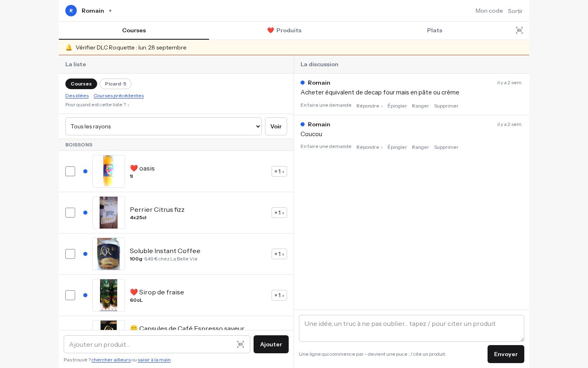The width and height of the screenshot is (588, 368).
Task: Expand the Tous les rayons selector
Action: (163, 126)
